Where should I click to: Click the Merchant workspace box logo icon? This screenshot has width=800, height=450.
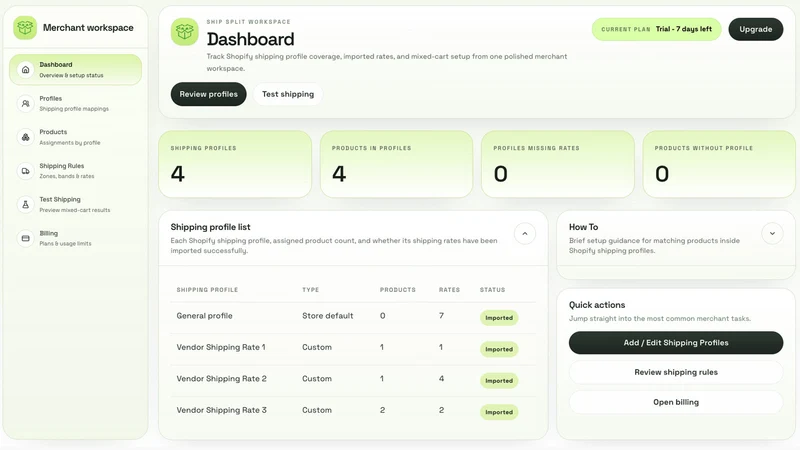coord(25,28)
